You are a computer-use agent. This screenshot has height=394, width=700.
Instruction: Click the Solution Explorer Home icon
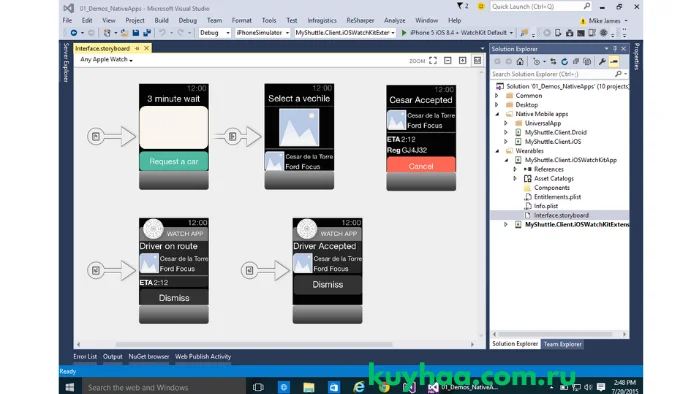click(x=520, y=62)
